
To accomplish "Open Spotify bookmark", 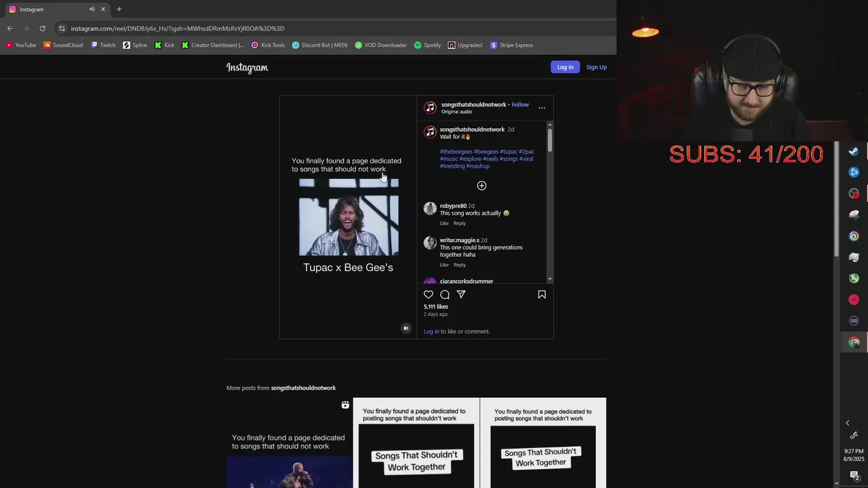I will coord(427,45).
